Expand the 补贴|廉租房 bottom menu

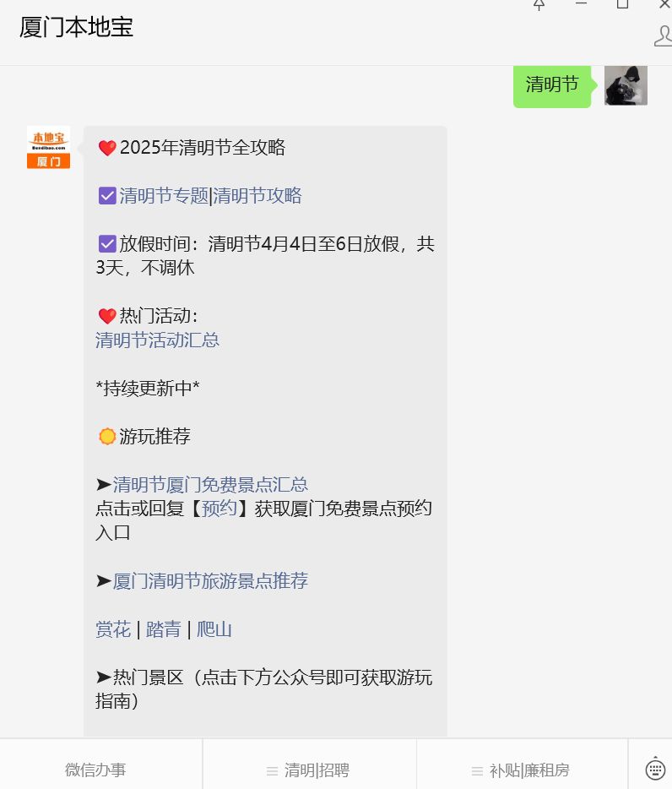522,770
